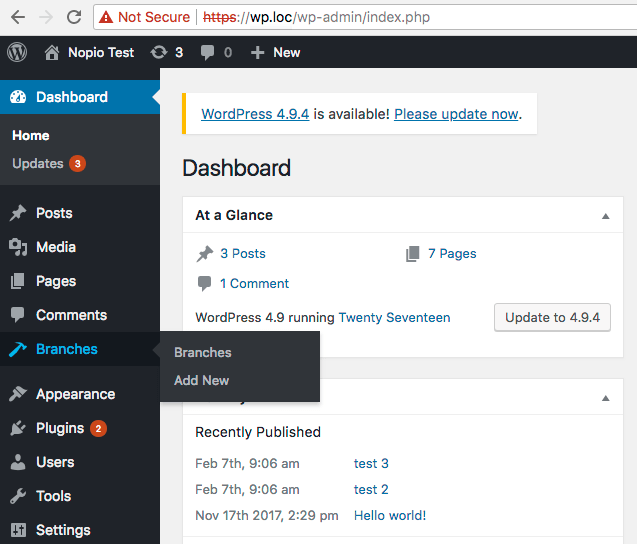This screenshot has height=544, width=637.
Task: Click the pushpin icon beside 3 Posts
Action: pos(205,254)
